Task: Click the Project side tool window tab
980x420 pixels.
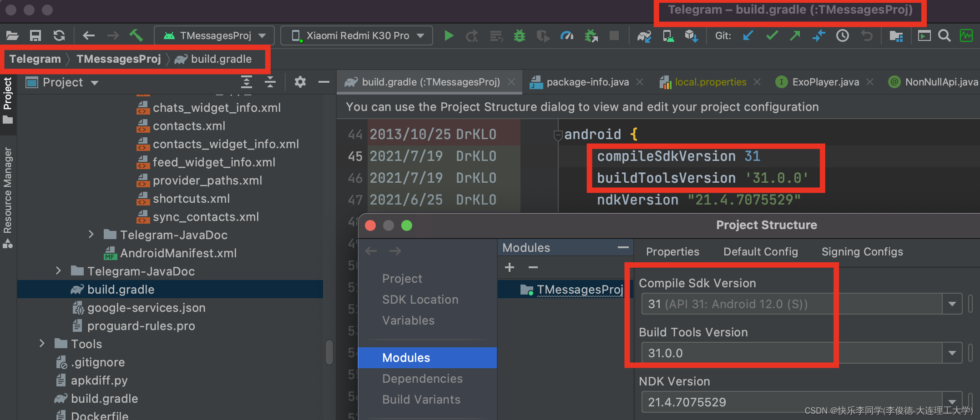Action: click(8, 100)
